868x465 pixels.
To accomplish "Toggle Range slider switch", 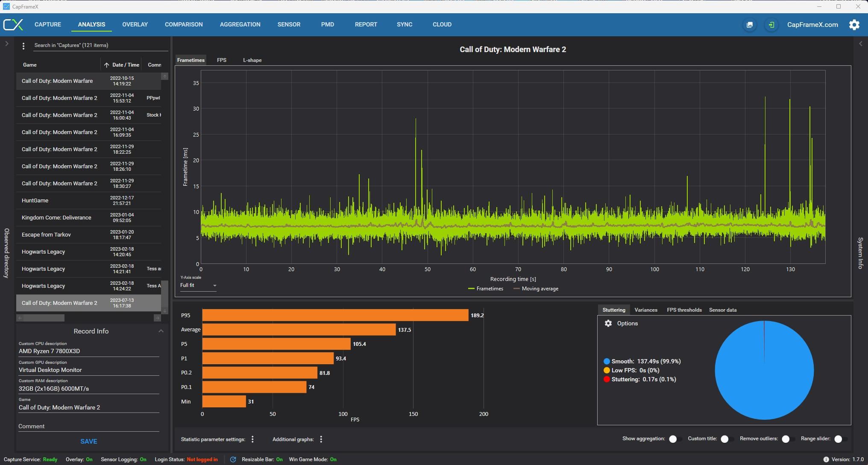I will [x=840, y=439].
